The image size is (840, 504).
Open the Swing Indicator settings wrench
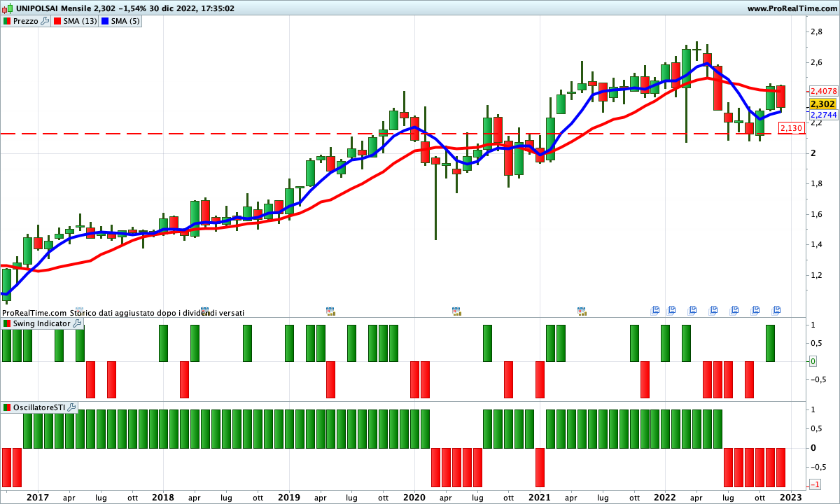[x=77, y=323]
